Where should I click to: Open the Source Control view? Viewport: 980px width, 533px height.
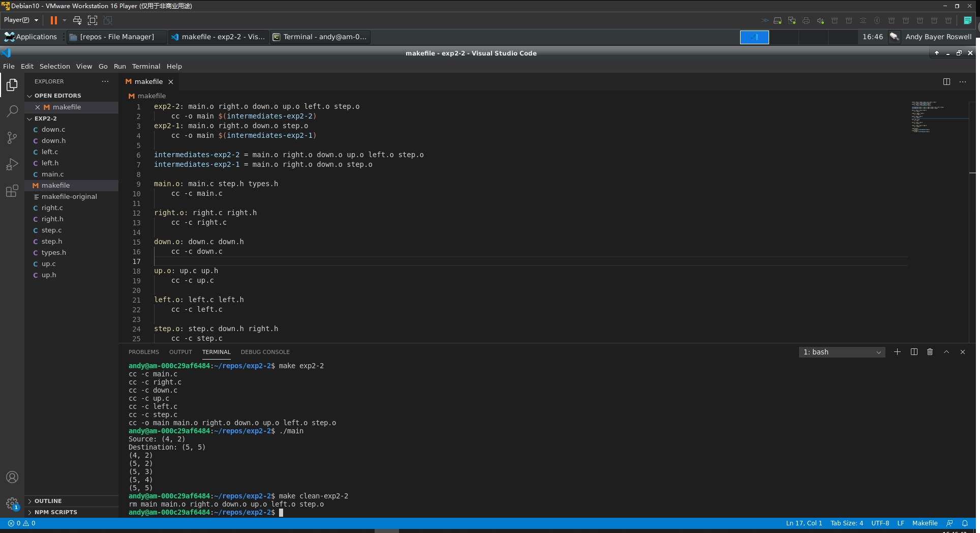pos(12,138)
